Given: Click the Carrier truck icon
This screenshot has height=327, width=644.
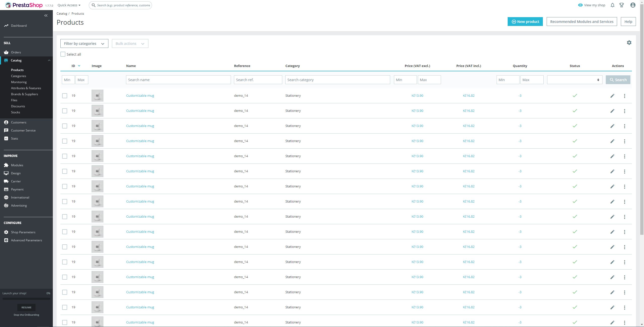Looking at the screenshot, I should point(6,181).
